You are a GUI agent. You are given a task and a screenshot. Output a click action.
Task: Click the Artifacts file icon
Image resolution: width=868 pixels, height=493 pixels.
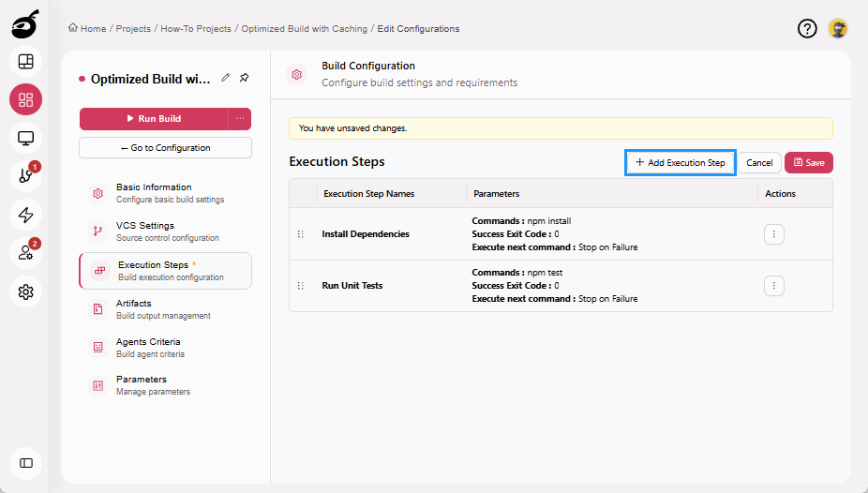click(98, 309)
